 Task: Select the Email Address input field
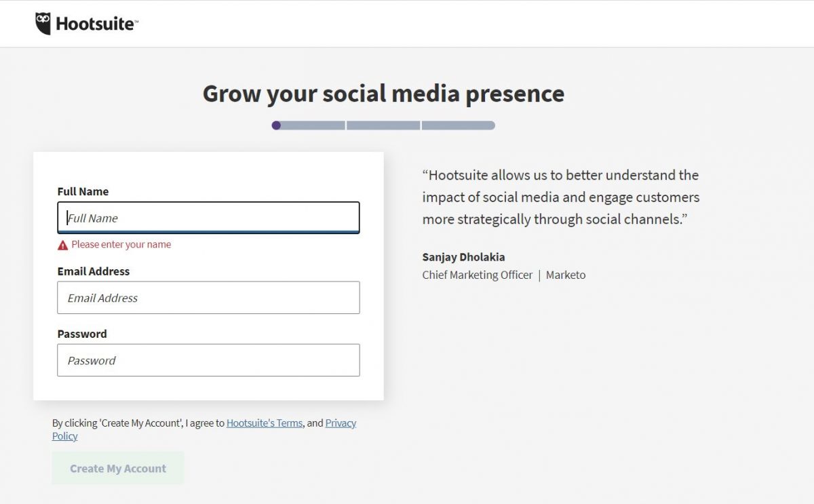pos(208,297)
